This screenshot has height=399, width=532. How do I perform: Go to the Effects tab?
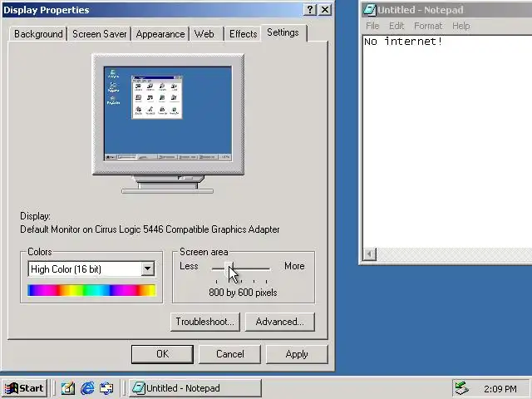coord(244,34)
